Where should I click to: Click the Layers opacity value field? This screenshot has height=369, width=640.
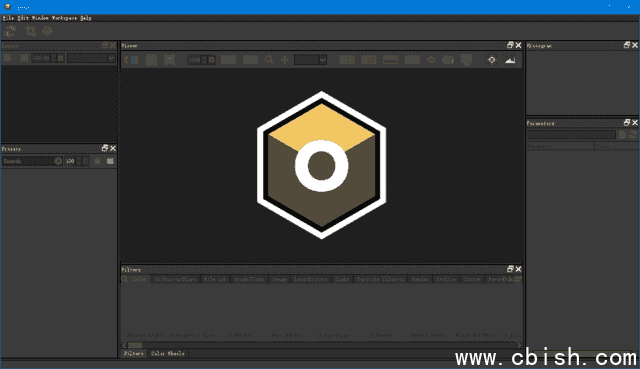41,58
